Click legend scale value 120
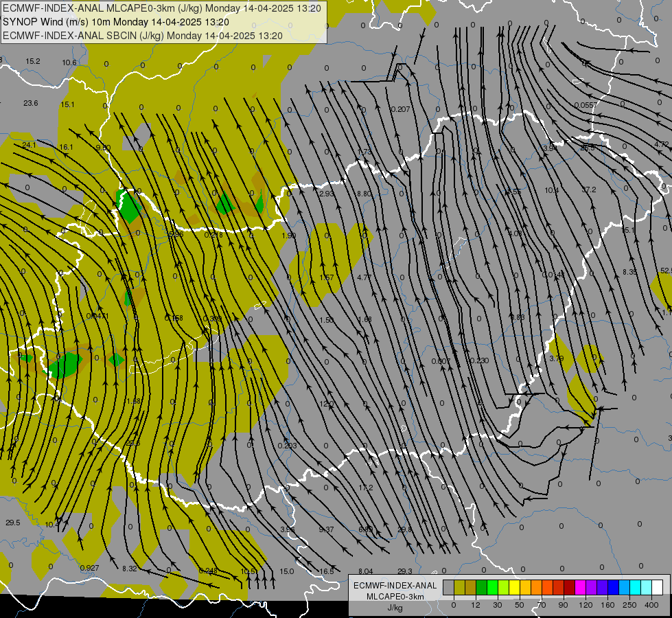The image size is (672, 618). click(586, 605)
